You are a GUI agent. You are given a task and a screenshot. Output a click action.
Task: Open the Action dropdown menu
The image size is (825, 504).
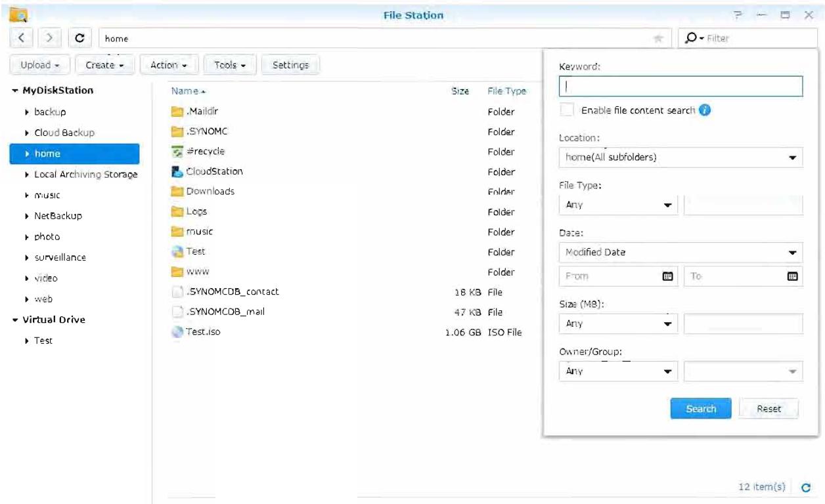click(x=169, y=65)
